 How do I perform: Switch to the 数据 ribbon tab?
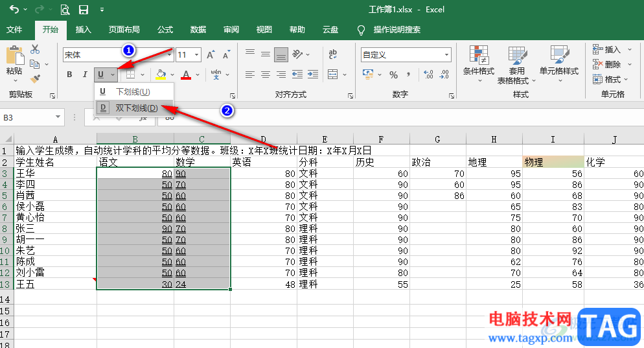(198, 30)
